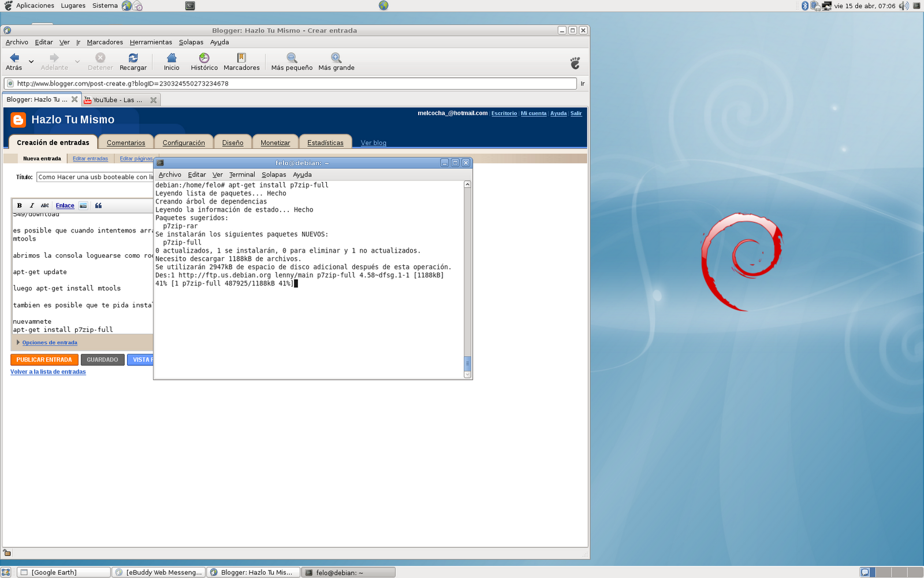Switch to Google Earth taskbar button
924x578 pixels.
point(63,572)
